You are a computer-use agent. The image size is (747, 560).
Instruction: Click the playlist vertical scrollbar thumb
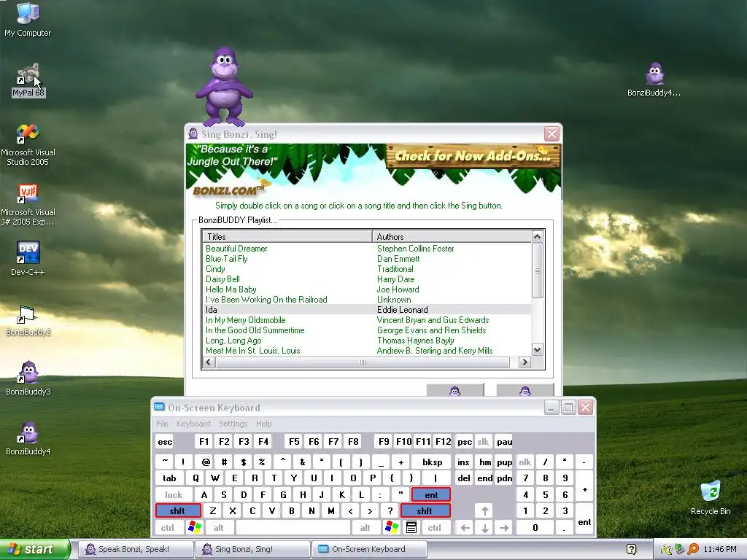coord(538,271)
